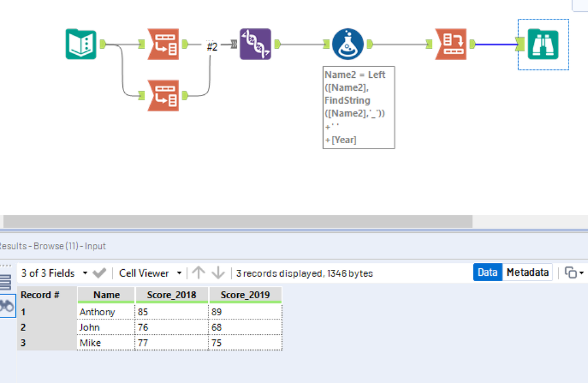The image size is (588, 383).
Task: Select the John cell
Action: point(106,328)
